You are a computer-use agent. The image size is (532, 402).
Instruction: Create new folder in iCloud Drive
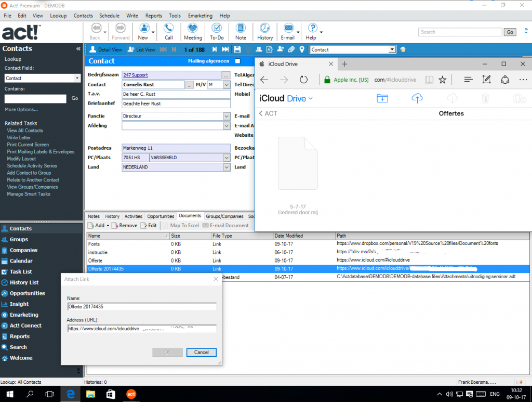[x=382, y=98]
